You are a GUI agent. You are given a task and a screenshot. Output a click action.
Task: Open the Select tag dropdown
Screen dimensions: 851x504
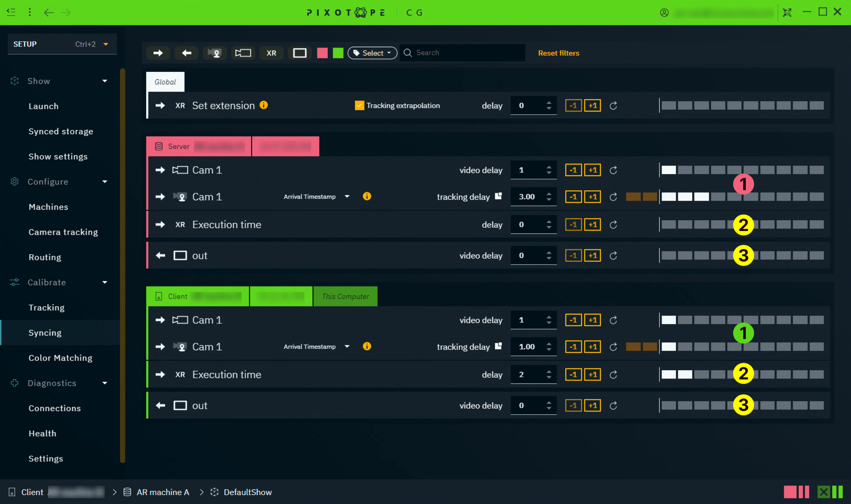372,53
